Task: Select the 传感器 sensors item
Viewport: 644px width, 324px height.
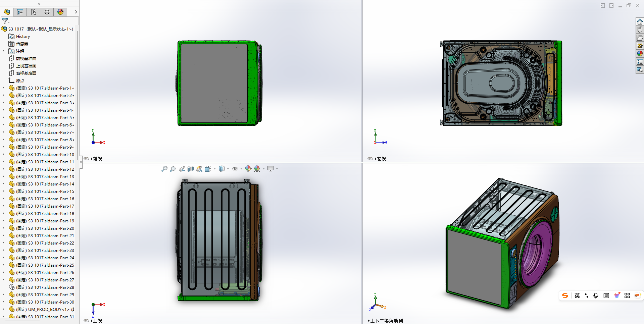Action: point(18,44)
